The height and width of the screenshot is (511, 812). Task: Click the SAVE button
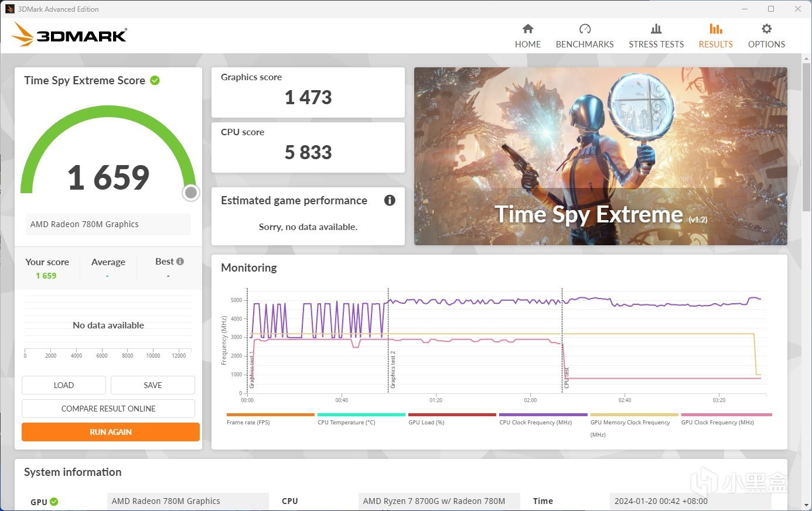point(153,385)
